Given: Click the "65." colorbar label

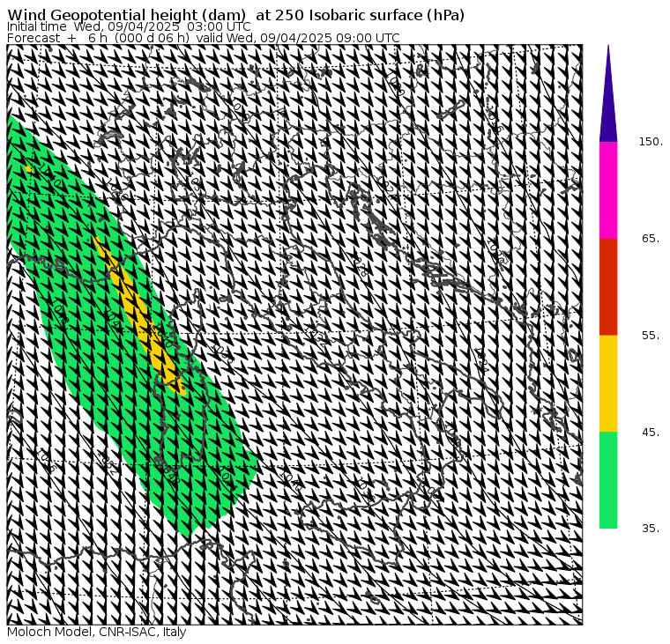Looking at the screenshot, I should 651,239.
